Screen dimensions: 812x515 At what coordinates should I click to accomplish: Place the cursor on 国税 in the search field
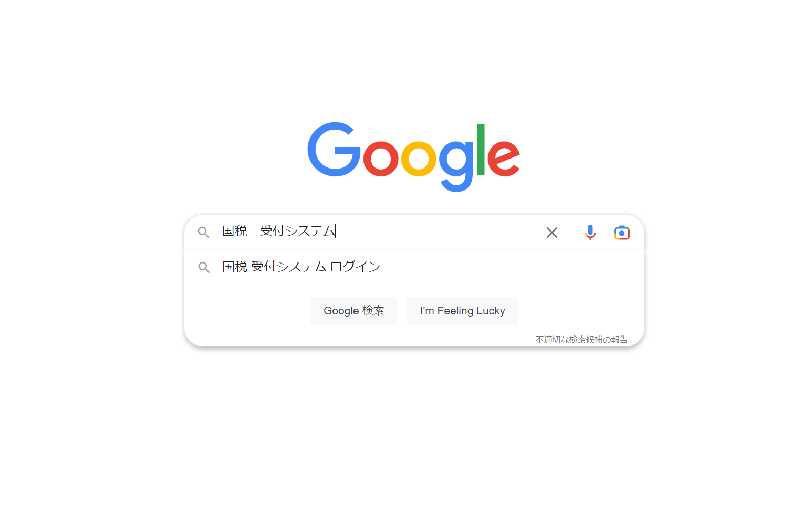(x=234, y=231)
